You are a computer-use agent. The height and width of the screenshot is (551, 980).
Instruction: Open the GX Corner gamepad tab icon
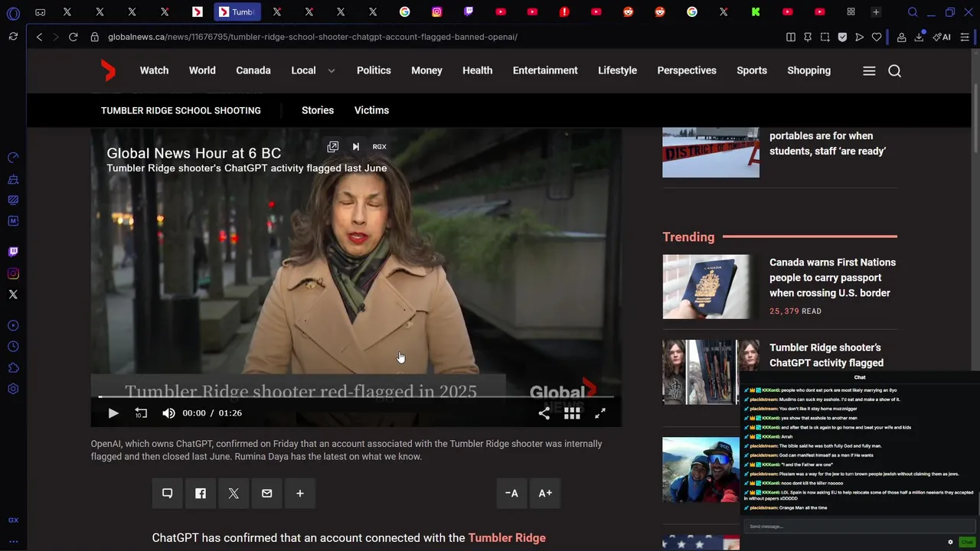point(40,12)
